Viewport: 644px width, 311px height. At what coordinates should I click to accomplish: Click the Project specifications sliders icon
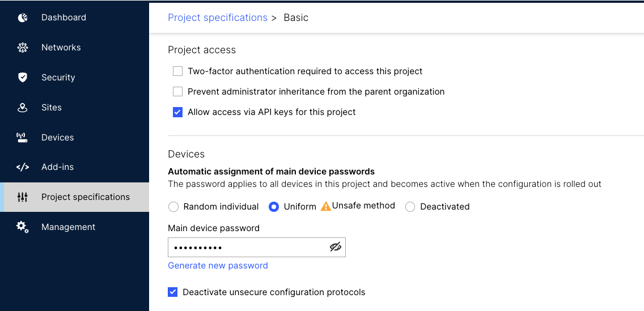click(x=23, y=197)
